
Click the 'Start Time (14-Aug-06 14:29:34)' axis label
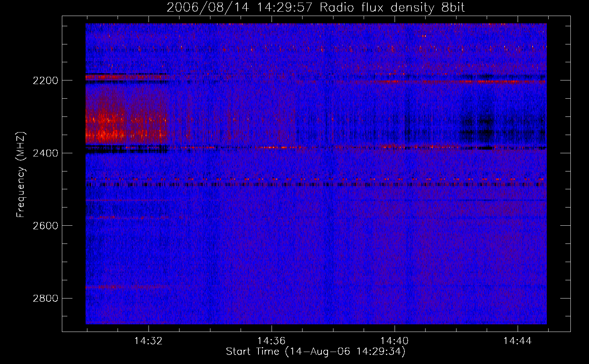(316, 352)
